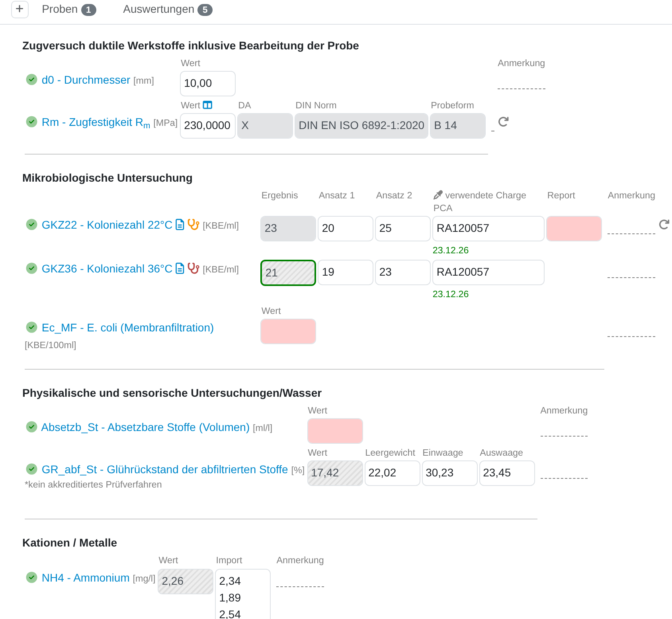672x619 pixels.
Task: Click reload icon in GKZ22 row
Action: [664, 225]
